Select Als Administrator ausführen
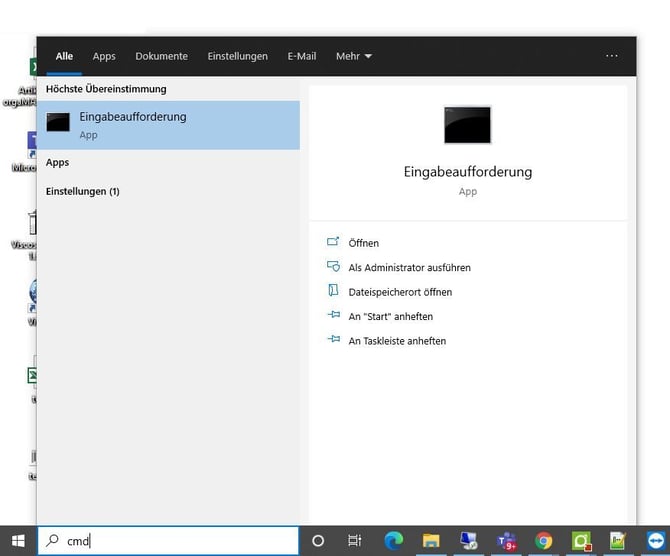This screenshot has width=670, height=556. point(409,268)
